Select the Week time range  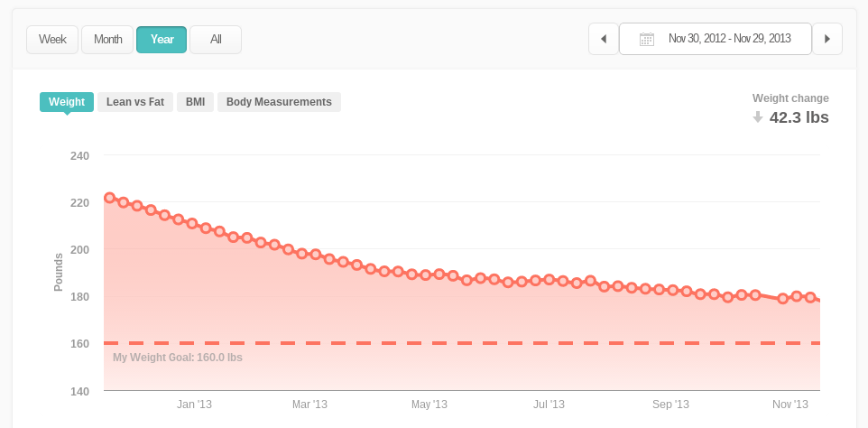[x=52, y=40]
